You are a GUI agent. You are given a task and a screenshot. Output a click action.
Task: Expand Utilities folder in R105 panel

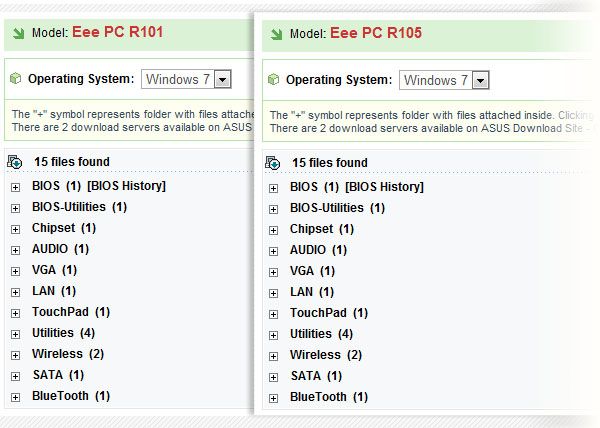273,336
